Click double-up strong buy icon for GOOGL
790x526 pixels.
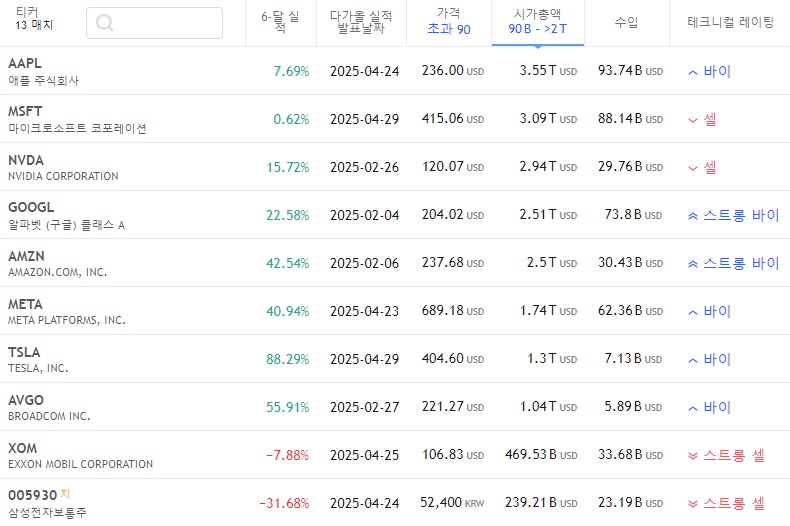[693, 216]
